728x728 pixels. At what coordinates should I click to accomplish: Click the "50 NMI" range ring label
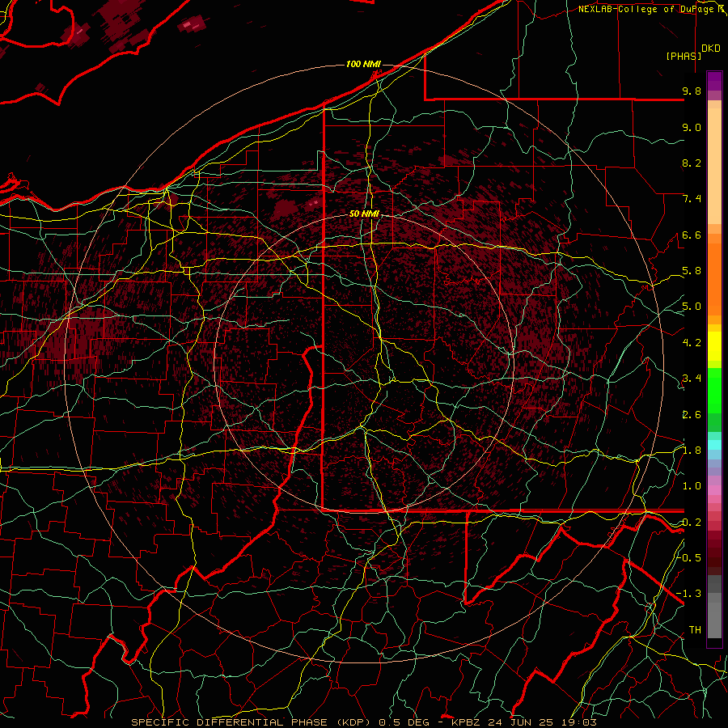point(364,214)
